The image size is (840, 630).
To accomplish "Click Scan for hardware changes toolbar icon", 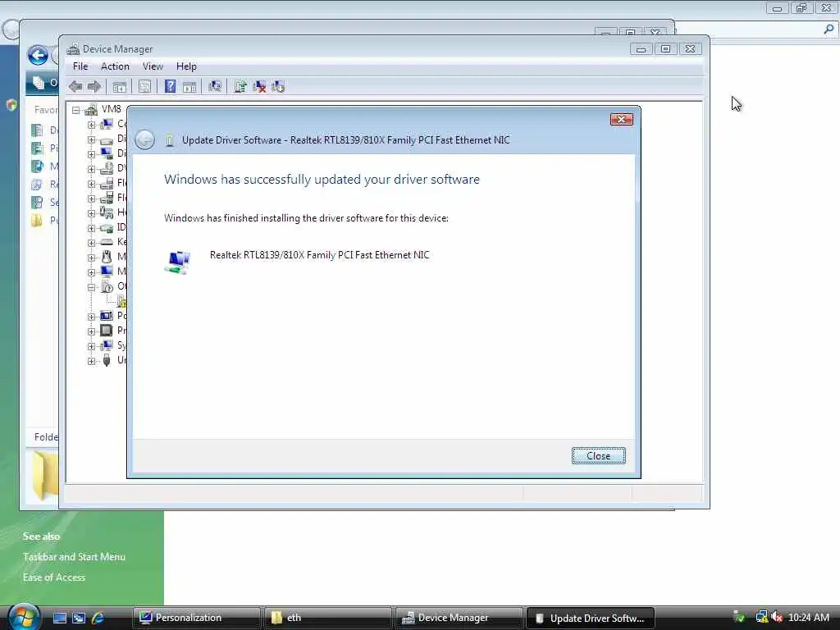I will 216,86.
